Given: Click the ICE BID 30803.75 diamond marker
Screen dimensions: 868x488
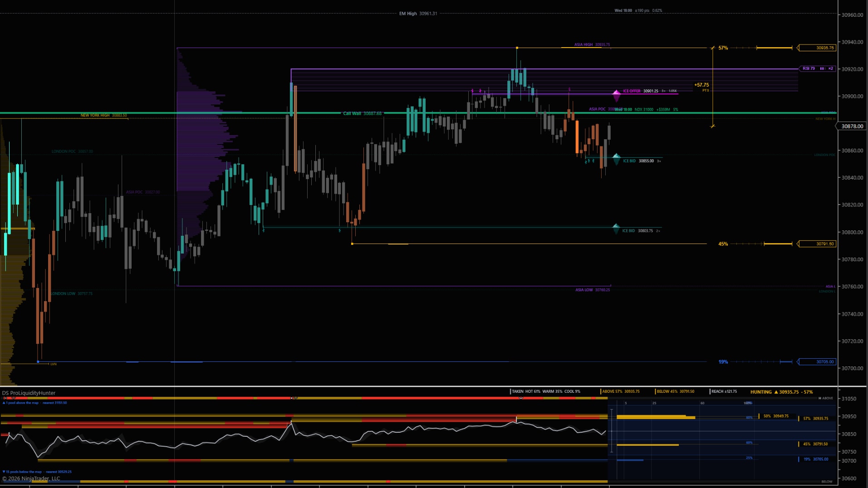Looking at the screenshot, I should coord(616,229).
